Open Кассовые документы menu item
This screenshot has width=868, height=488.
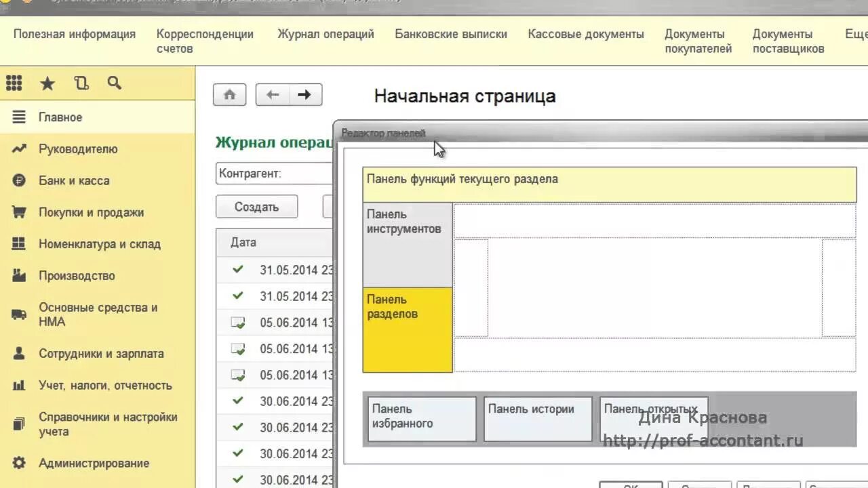point(586,34)
